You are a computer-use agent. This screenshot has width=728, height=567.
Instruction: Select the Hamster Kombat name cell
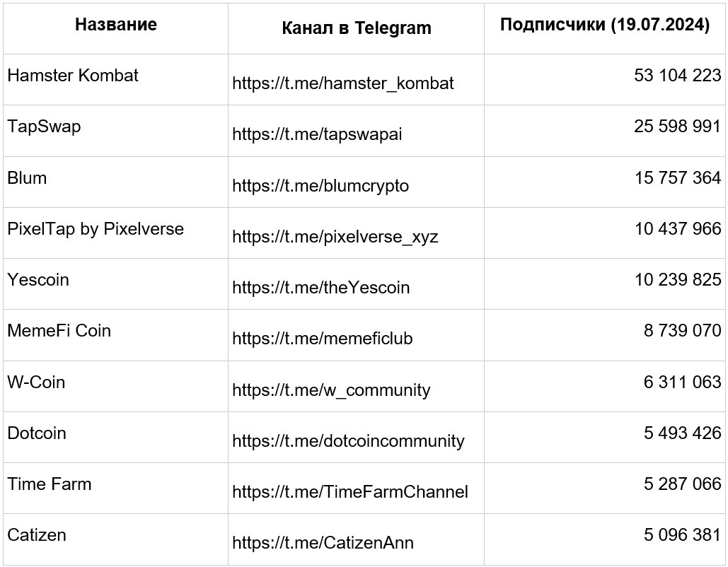click(x=115, y=80)
